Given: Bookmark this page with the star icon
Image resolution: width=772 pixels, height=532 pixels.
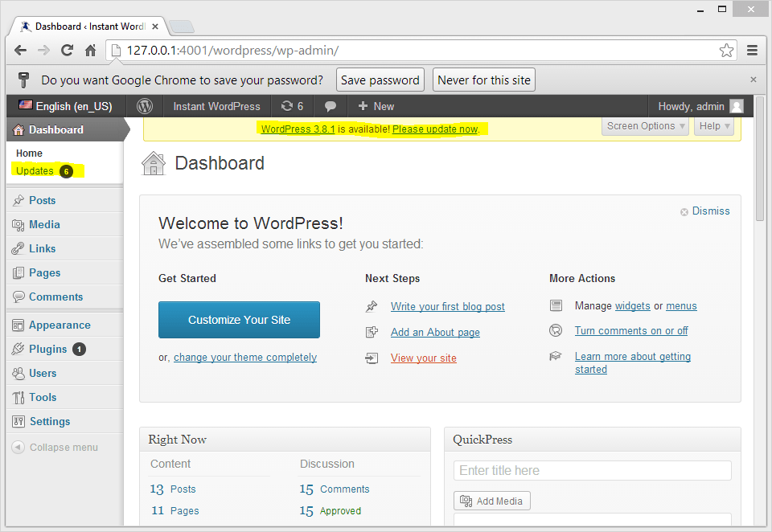Looking at the screenshot, I should coord(726,50).
